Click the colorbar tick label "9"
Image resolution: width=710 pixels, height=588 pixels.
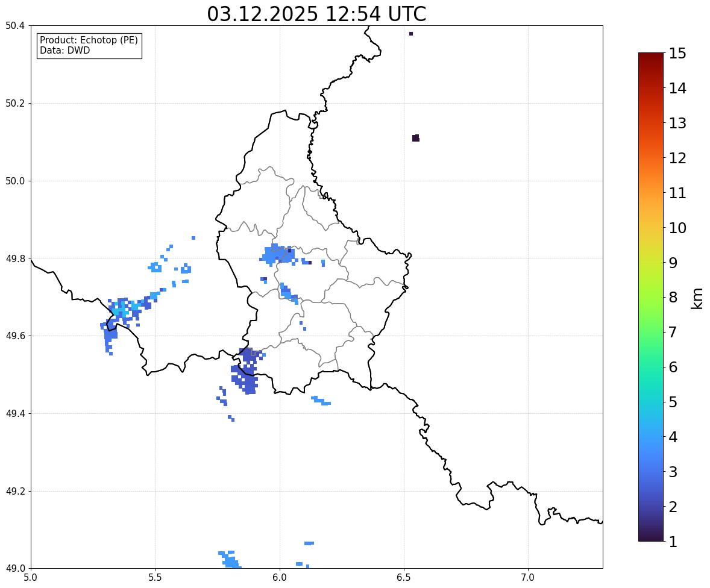point(673,263)
